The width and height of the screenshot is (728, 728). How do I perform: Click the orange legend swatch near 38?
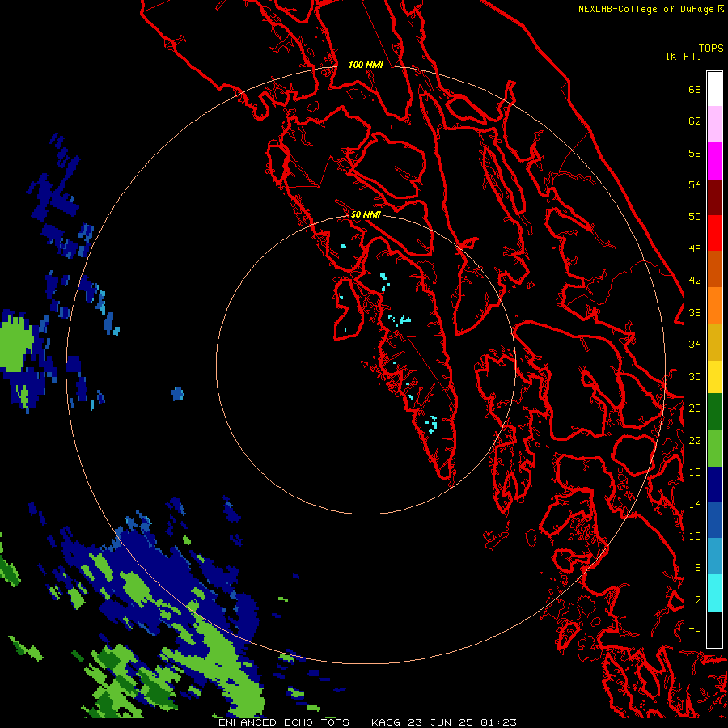point(714,306)
